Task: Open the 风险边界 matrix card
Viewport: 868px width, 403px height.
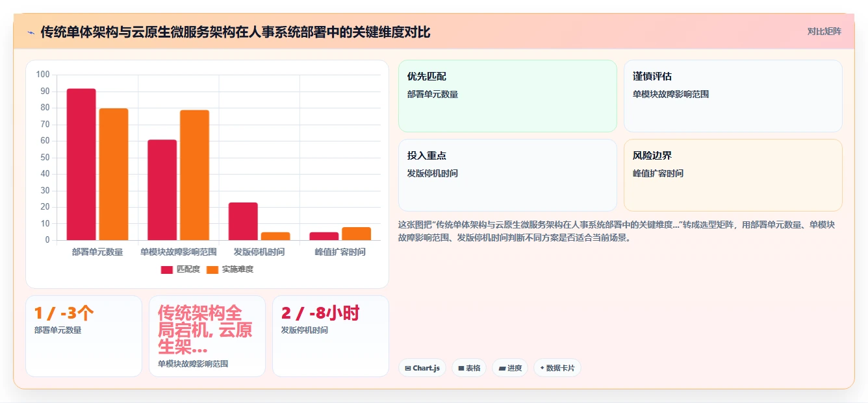Action: (733, 175)
